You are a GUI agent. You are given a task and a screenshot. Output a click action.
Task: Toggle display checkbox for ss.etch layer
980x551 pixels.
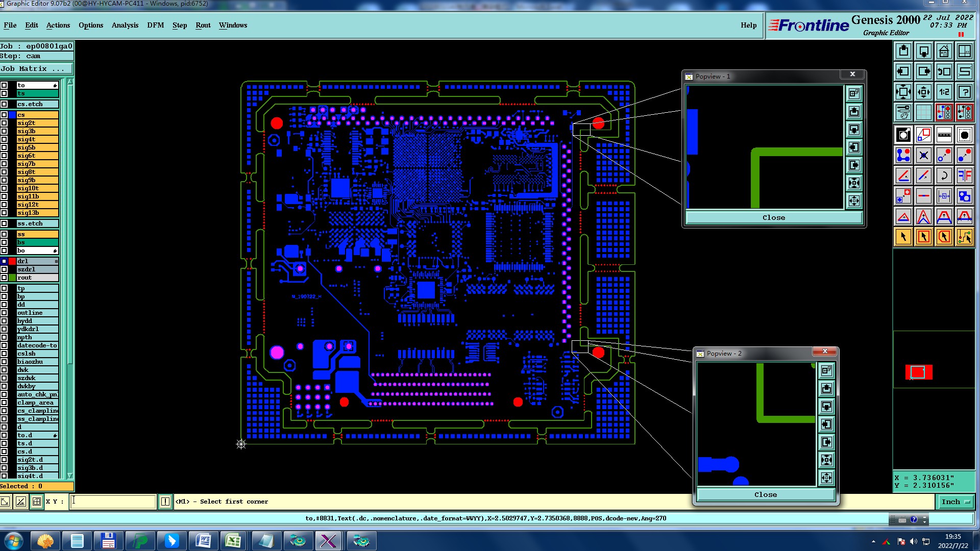coord(4,223)
